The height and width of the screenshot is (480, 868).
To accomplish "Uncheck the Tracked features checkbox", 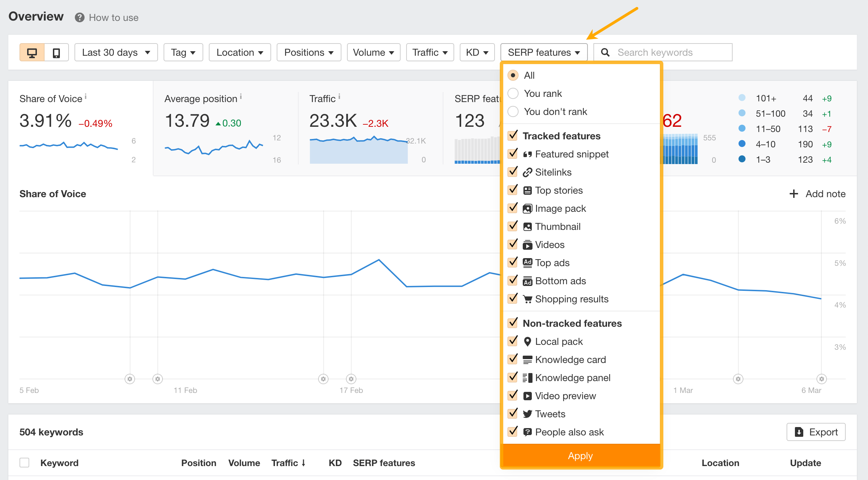I will tap(513, 136).
